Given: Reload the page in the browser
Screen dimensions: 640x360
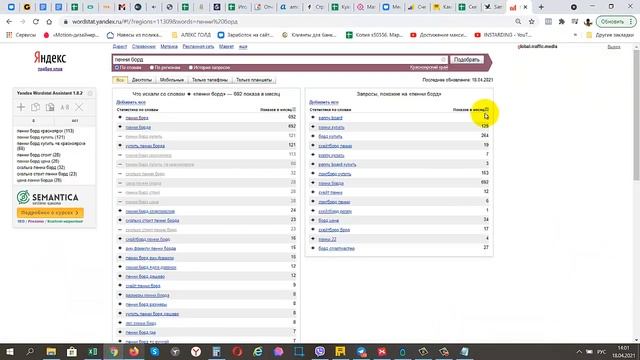Looking at the screenshot, I should pyautogui.click(x=36, y=22).
